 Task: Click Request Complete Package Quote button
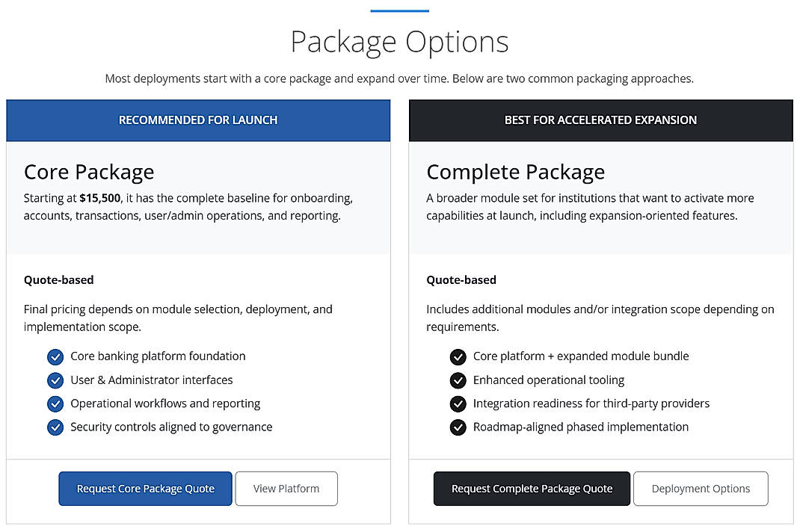(x=532, y=489)
